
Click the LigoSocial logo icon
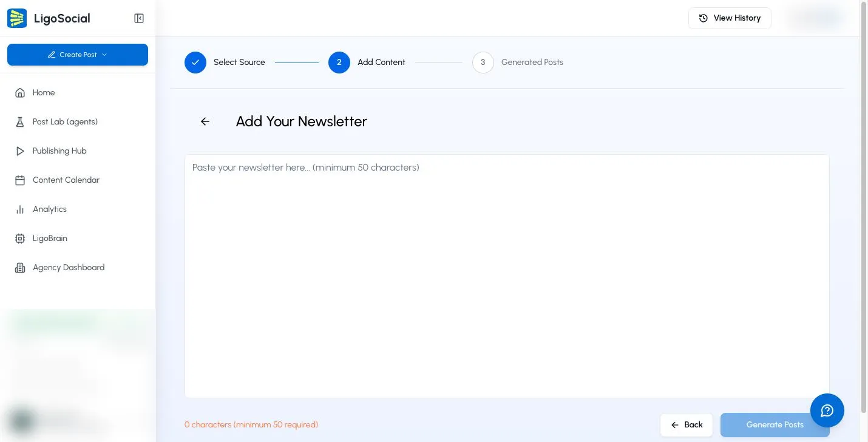(x=17, y=18)
